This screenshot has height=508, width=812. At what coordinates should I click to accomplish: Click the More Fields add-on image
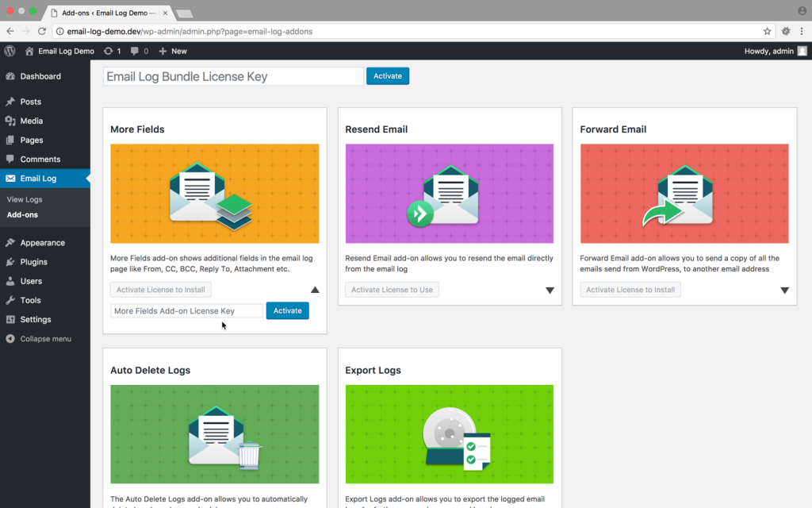pyautogui.click(x=214, y=194)
